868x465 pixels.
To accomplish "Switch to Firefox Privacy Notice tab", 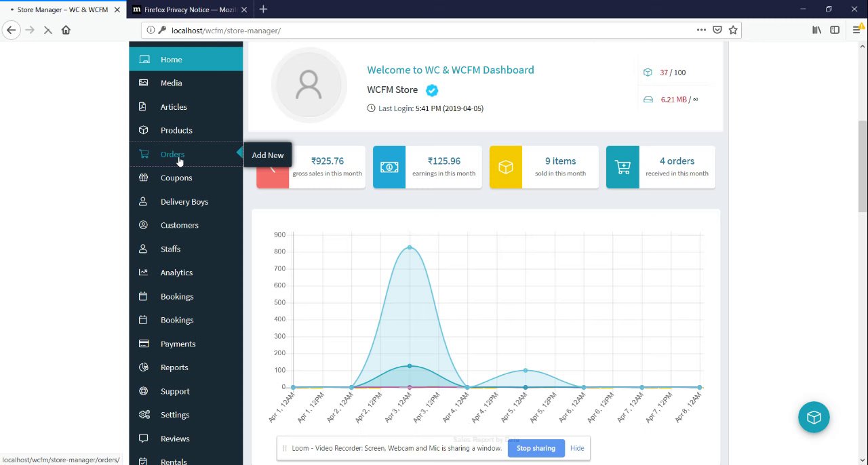I will 185,9.
